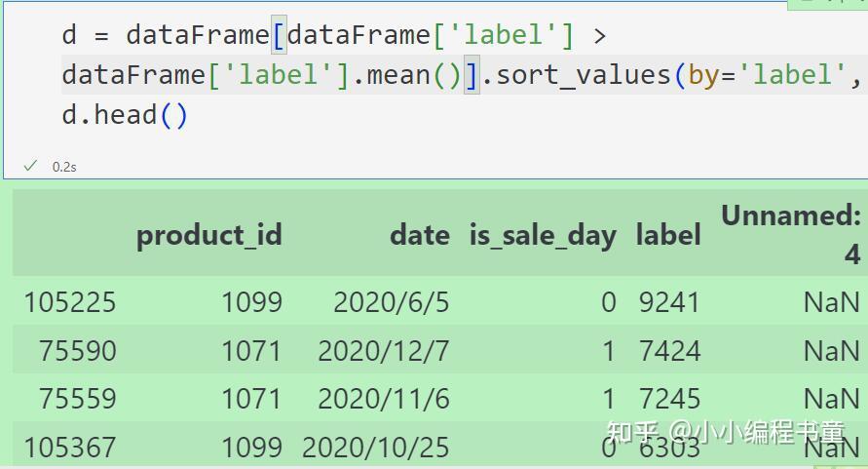Click the Unnamed: 4 column header
Viewport: 868px width, 469px height.
[x=791, y=234]
